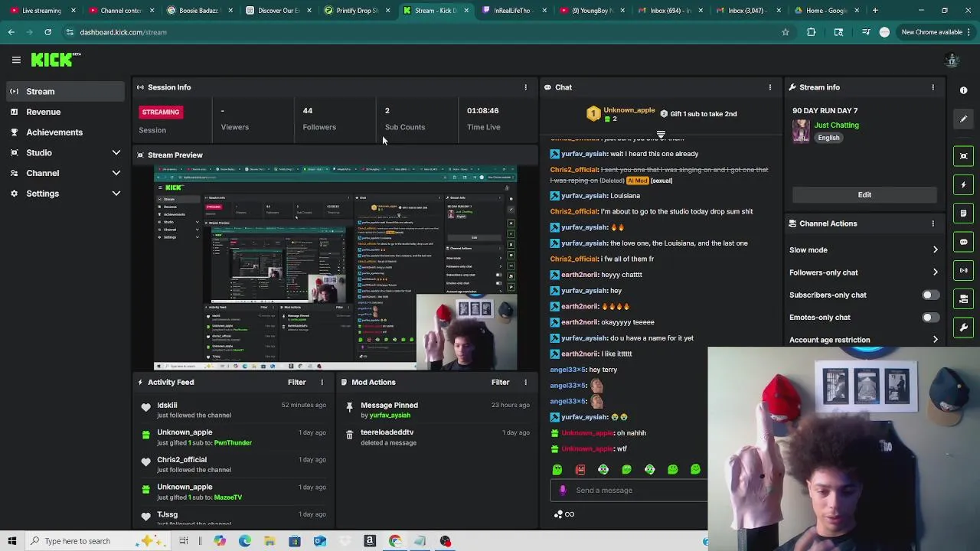Click the browser address bar URL
This screenshot has width=980, height=551.
[x=123, y=32]
